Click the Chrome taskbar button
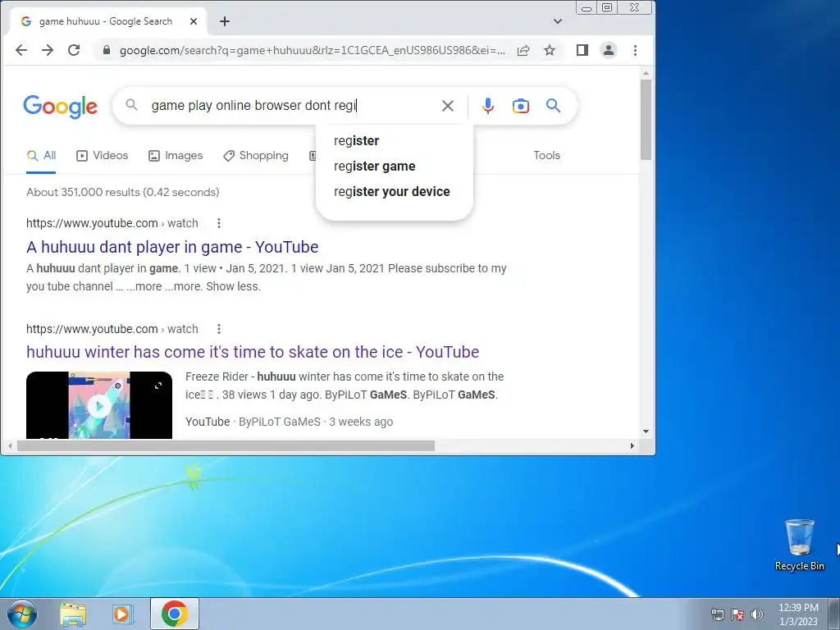 click(x=175, y=614)
